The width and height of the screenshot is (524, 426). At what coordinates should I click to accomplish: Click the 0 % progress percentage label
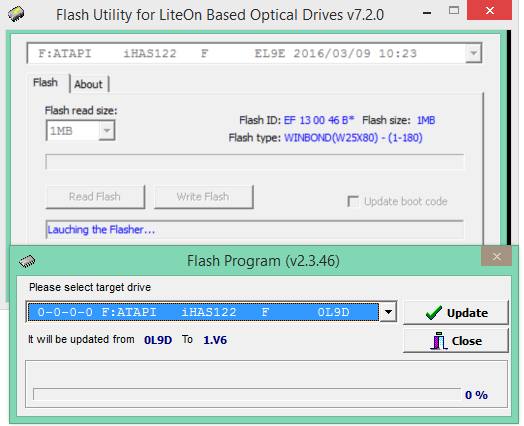click(476, 395)
